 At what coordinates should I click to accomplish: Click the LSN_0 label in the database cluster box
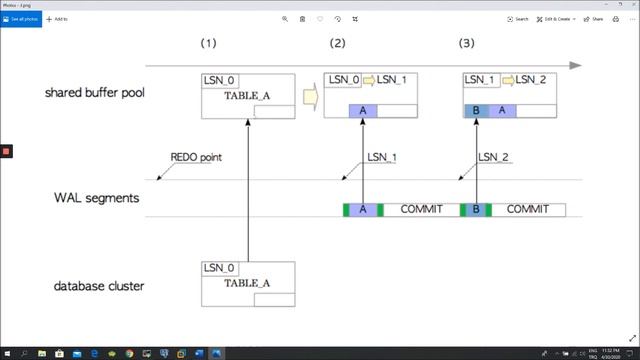(219, 268)
